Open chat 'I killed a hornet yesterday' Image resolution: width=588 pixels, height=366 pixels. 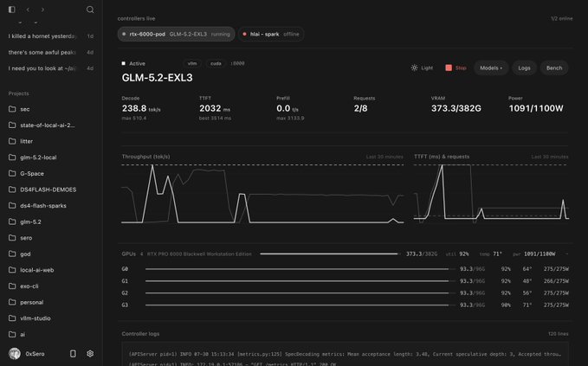[50, 36]
